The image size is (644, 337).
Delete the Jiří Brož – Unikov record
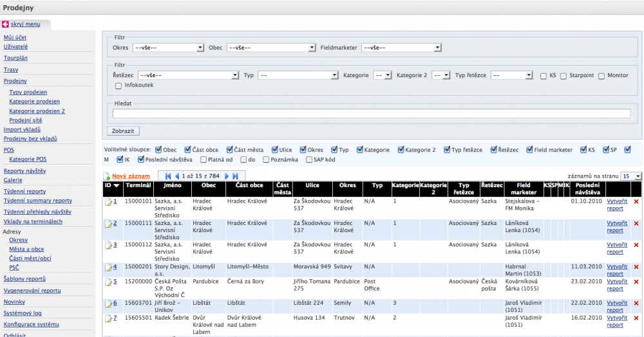(x=636, y=304)
